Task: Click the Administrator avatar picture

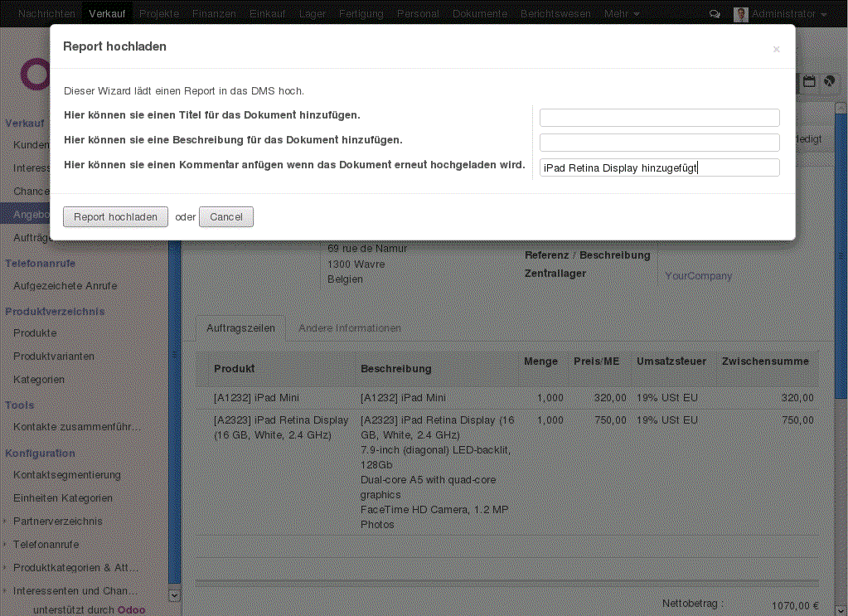Action: (x=741, y=15)
